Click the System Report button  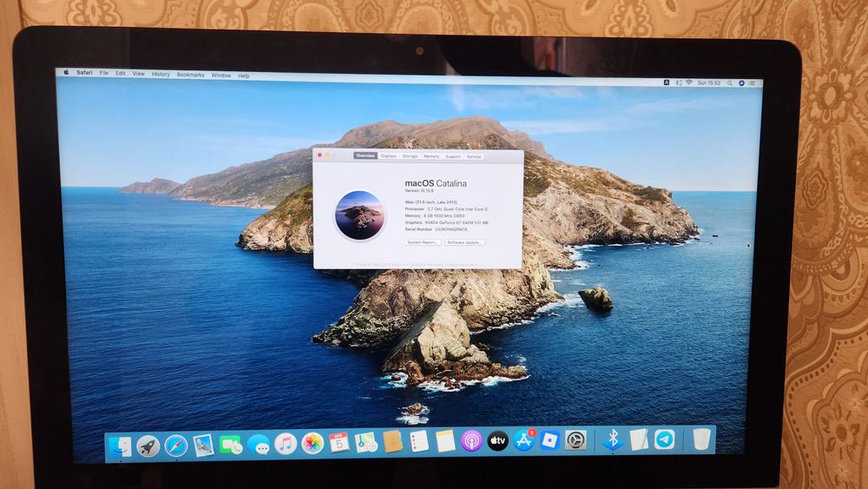pos(423,242)
